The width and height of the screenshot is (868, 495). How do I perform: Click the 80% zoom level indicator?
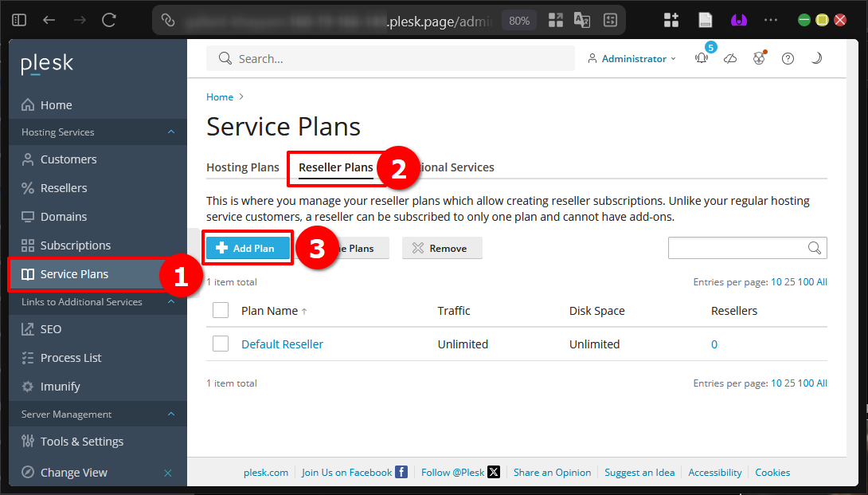519,21
